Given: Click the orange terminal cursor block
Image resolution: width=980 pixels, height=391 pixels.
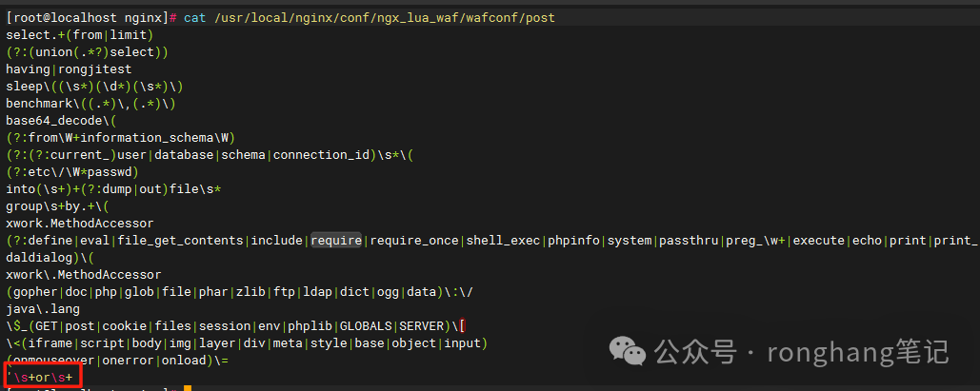Looking at the screenshot, I should (189, 388).
